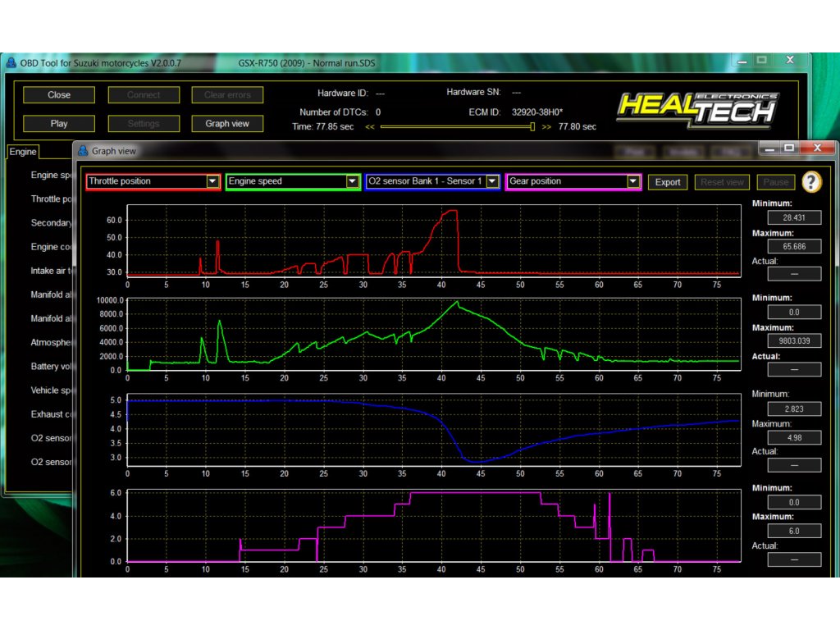Viewport: 840px width, 630px height.
Task: Click the O2 sensor Minimum field 2.823
Action: 794,409
